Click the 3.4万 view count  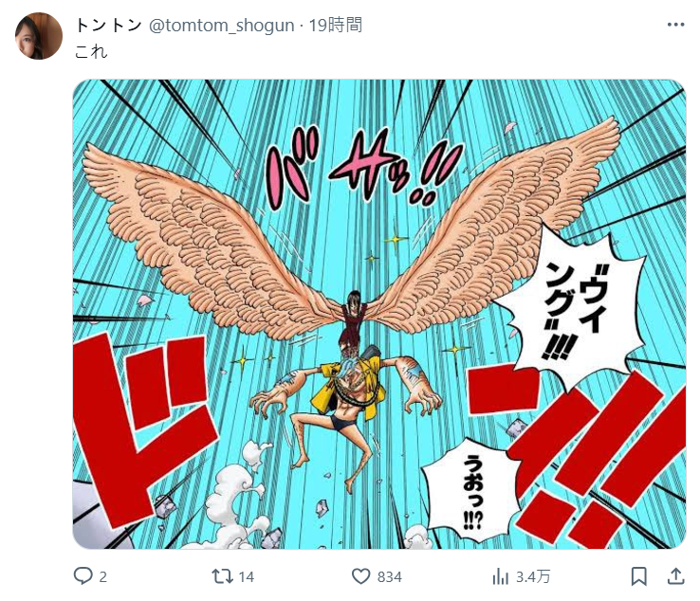coord(533,577)
